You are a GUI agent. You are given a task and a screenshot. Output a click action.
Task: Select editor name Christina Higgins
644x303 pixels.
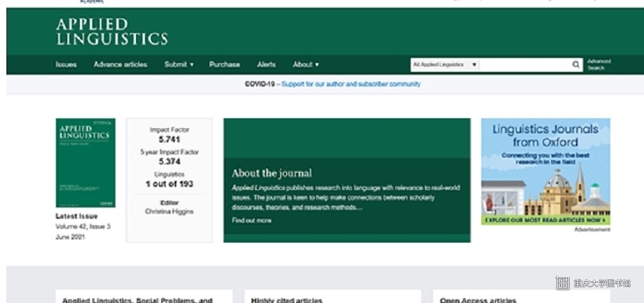click(169, 212)
